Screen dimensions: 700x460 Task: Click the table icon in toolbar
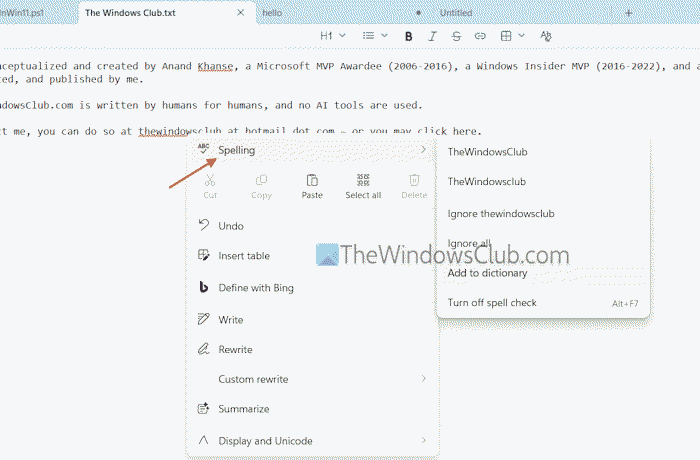point(506,36)
